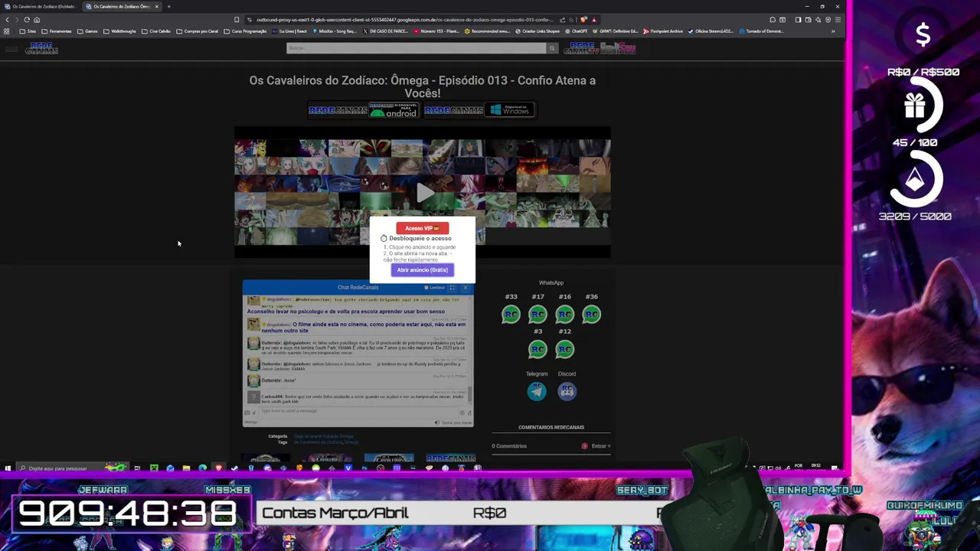Click the site search field
Image resolution: width=980 pixels, height=551 pixels.
tap(416, 48)
